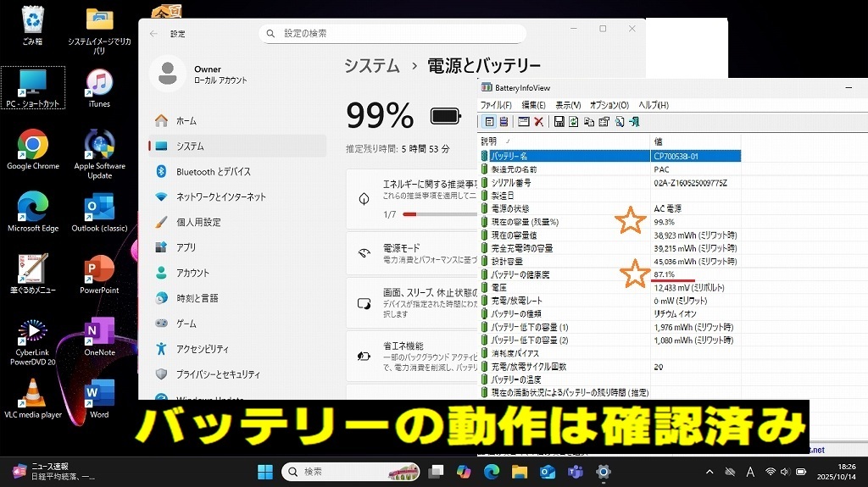Launch Microsoft Edge from the desktop
This screenshot has height=487, width=868.
pos(33,212)
